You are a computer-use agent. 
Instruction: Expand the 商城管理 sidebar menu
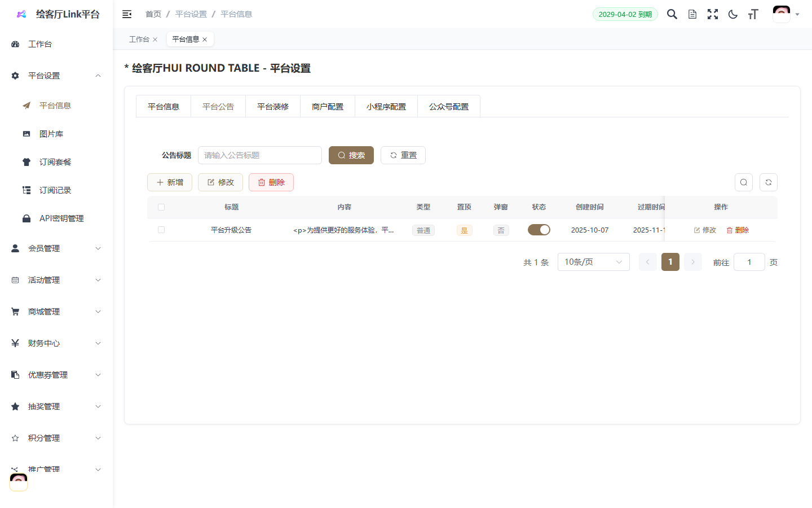pos(56,312)
